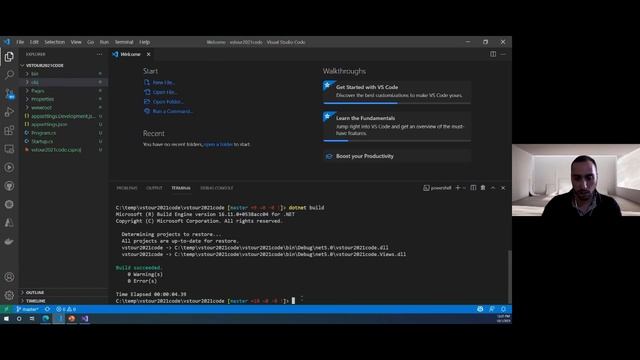Viewport: 640px width, 360px height.
Task: Open the Docker whale view
Action: coord(9,242)
